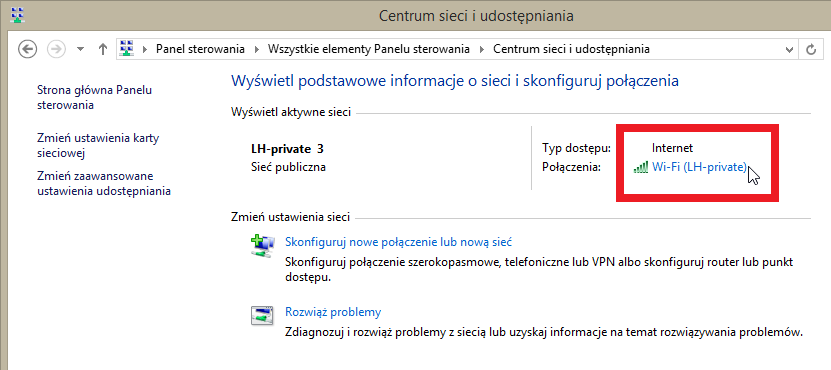Open Zmień zaawansowane ustawienia udostępniania

point(104,183)
